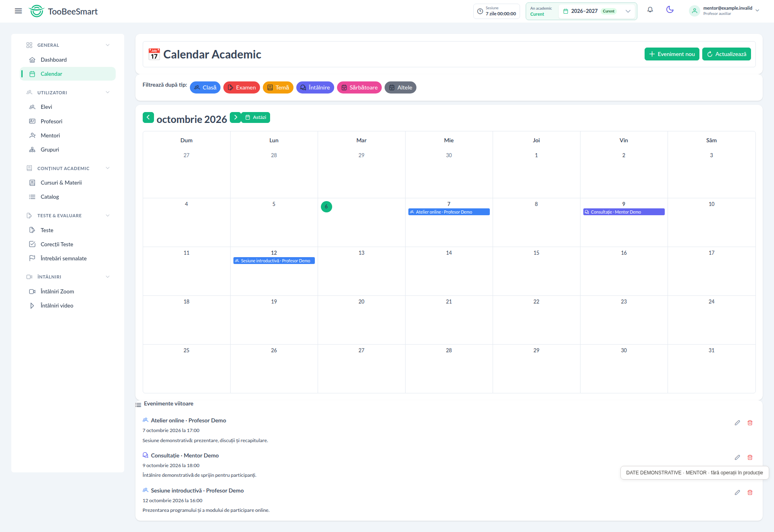The height and width of the screenshot is (532, 774).
Task: Go to next month arrow
Action: [235, 117]
